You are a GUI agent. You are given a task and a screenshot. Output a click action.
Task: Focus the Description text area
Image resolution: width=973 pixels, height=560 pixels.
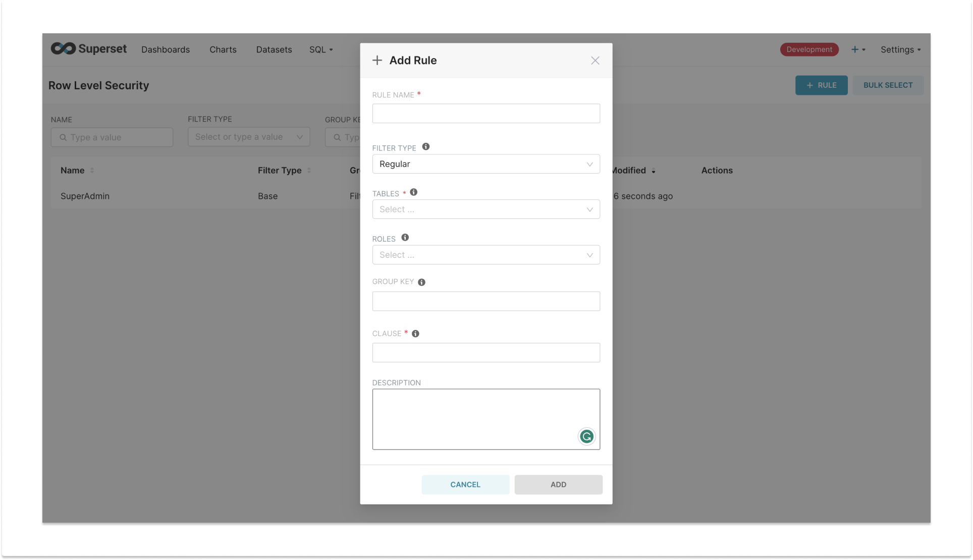(x=474, y=419)
